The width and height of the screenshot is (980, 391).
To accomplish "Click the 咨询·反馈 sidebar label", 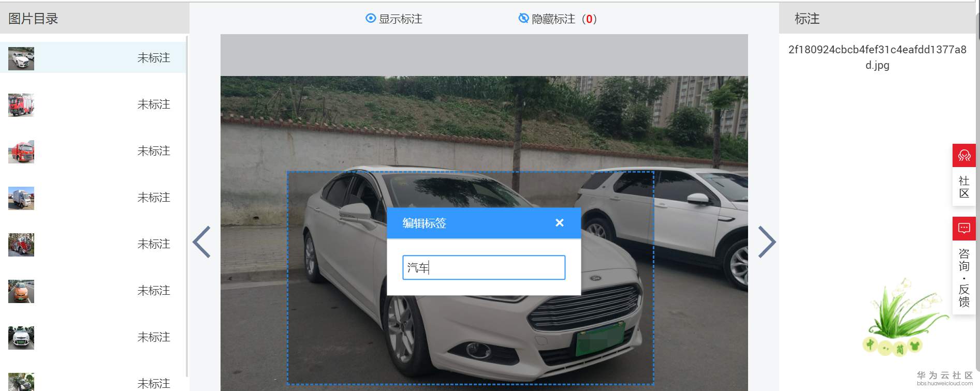I will click(x=964, y=278).
